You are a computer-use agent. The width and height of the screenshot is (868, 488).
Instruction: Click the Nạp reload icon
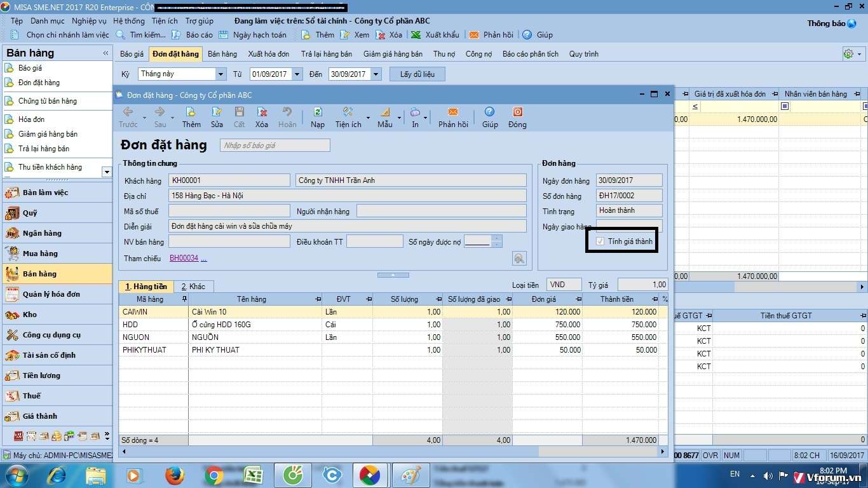[x=318, y=113]
